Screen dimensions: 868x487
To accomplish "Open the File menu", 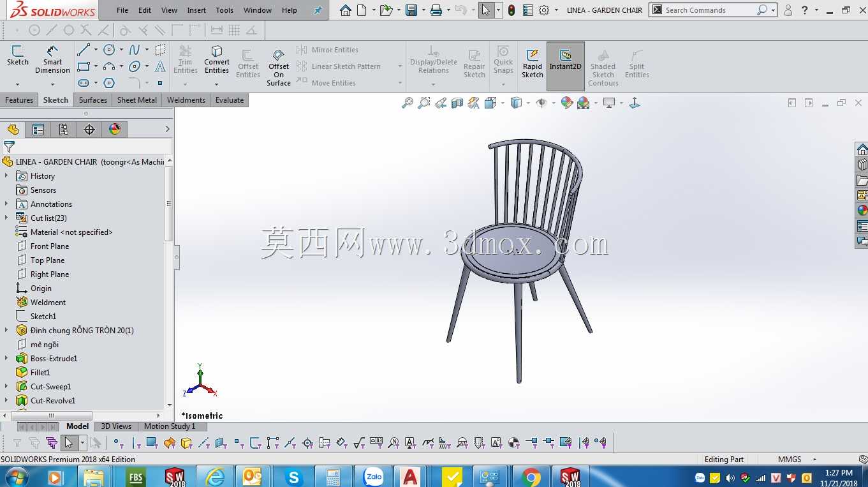I will point(122,10).
